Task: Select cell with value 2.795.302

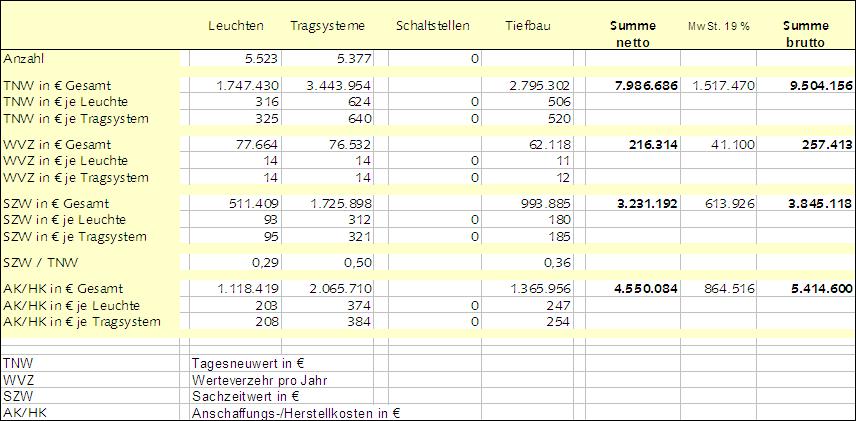Action: click(x=537, y=86)
